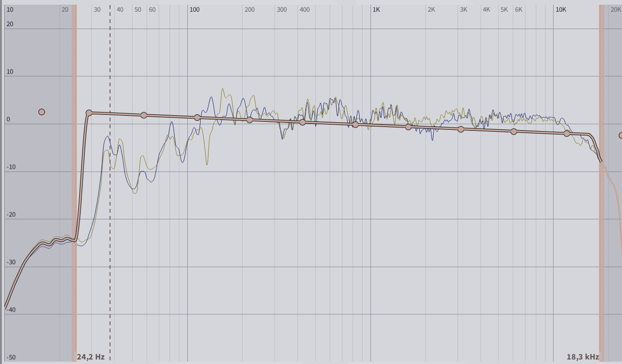This screenshot has height=364, width=622.
Task: Click the curve node just past 10K
Action: [567, 134]
